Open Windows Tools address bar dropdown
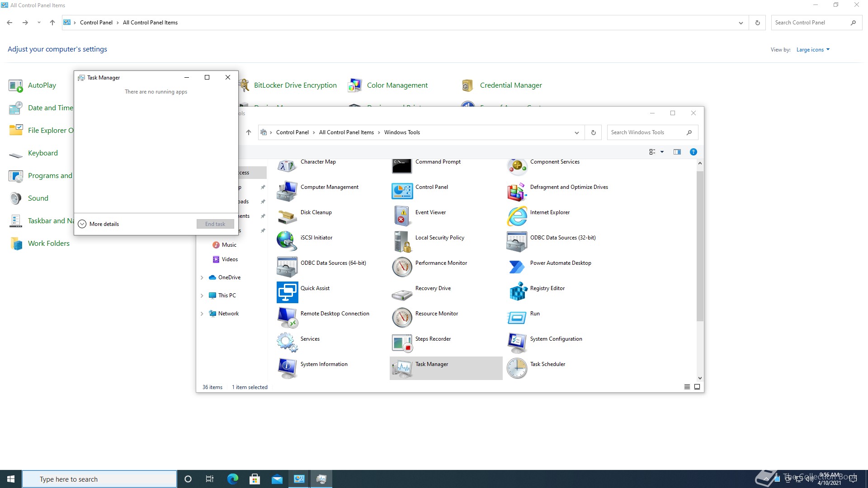This screenshot has height=488, width=868. pos(576,132)
